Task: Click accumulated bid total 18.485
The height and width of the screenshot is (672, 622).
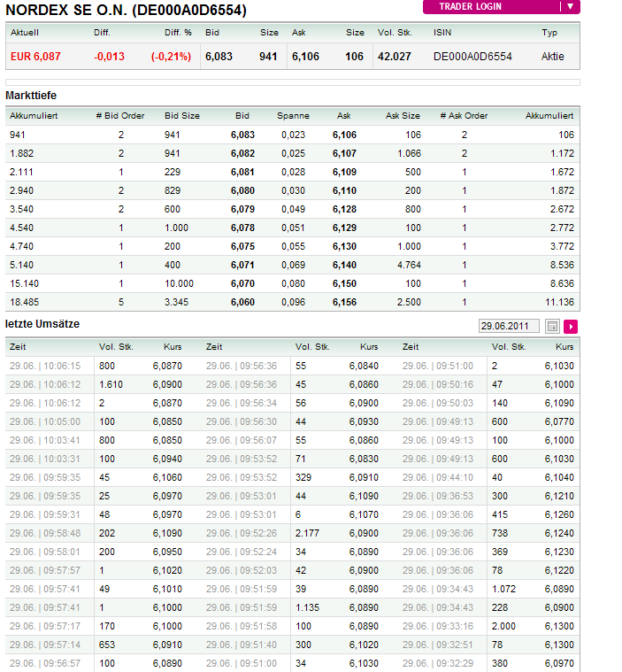Action: (x=25, y=302)
